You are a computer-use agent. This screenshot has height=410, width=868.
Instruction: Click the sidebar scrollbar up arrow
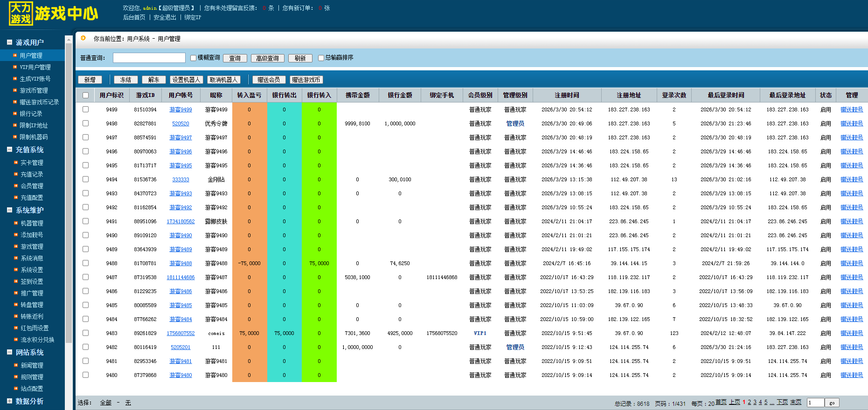pyautogui.click(x=69, y=40)
